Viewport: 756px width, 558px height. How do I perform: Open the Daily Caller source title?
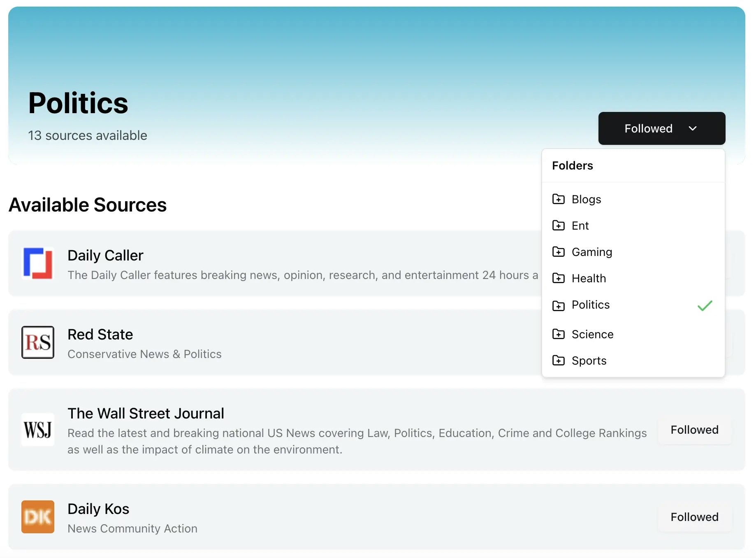point(105,256)
